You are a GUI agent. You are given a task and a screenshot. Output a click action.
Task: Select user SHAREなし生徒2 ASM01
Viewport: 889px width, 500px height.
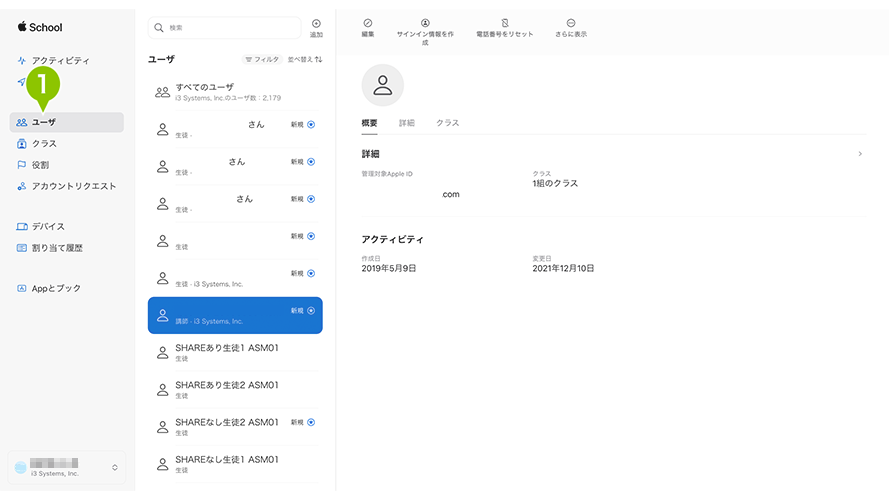235,427
